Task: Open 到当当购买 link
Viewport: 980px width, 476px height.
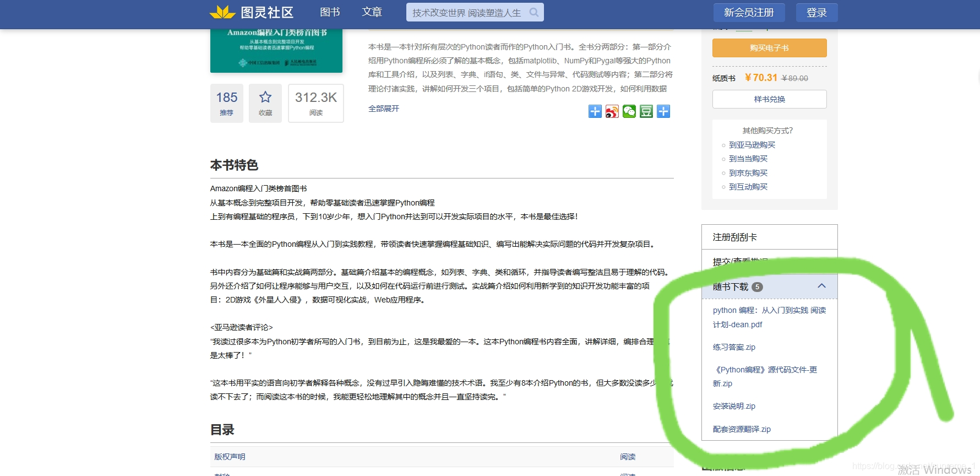Action: click(748, 159)
